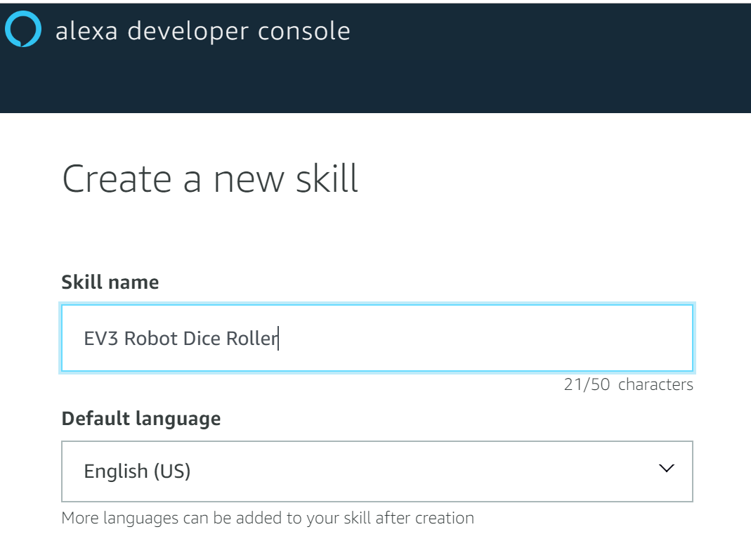Viewport: 751px width, 560px height.
Task: Click the Alexa ring logo icon
Action: point(23,30)
